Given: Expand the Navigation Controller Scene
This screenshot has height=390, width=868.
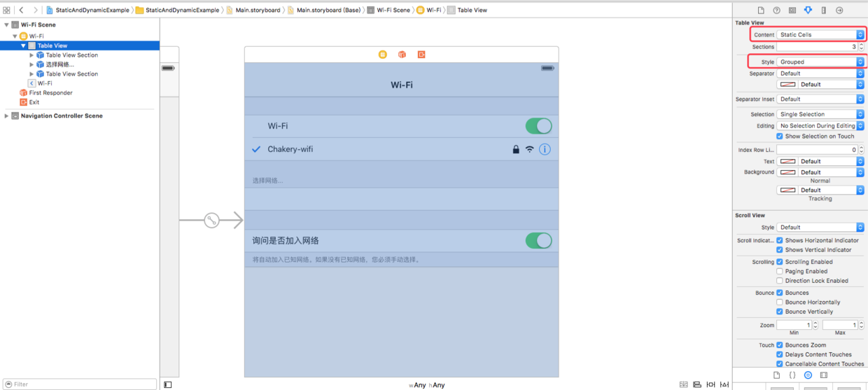Looking at the screenshot, I should tap(6, 116).
